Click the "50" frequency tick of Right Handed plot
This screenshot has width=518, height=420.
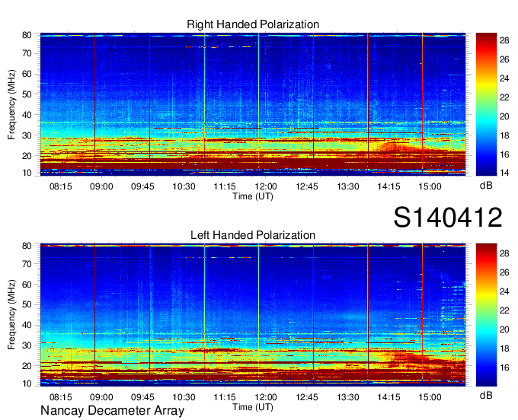pyautogui.click(x=27, y=94)
